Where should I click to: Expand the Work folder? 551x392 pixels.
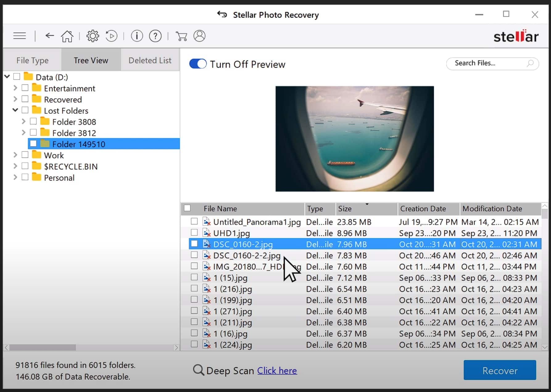tap(15, 155)
